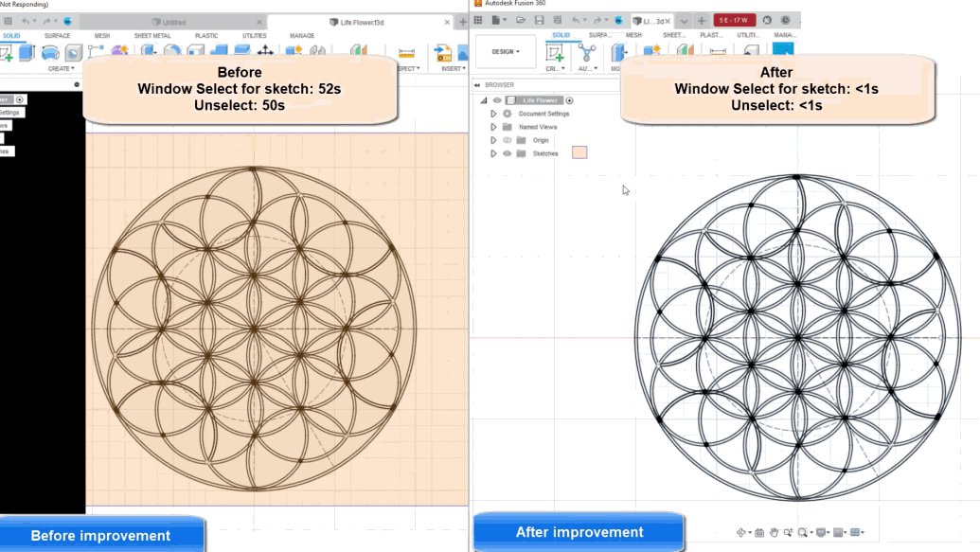Expand the Document Settings tree node

click(493, 114)
